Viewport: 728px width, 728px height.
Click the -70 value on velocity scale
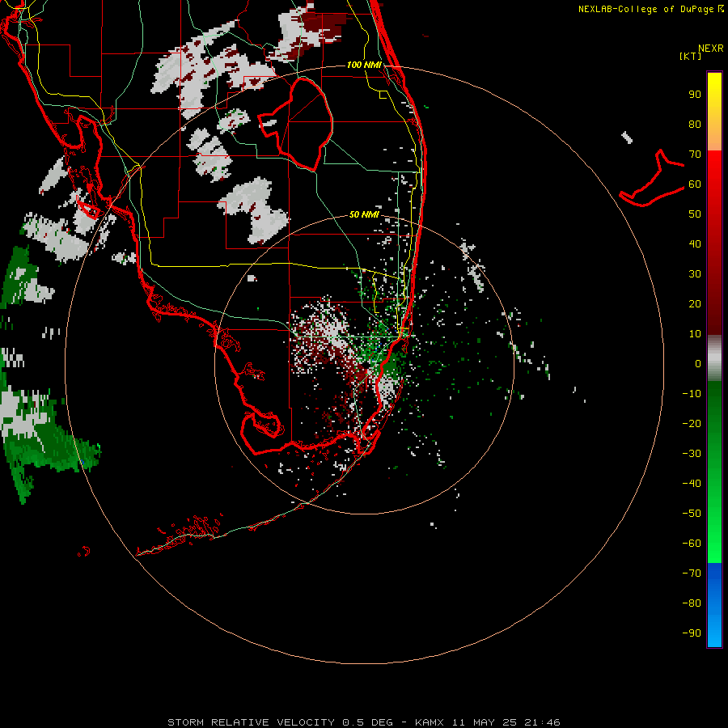point(692,574)
